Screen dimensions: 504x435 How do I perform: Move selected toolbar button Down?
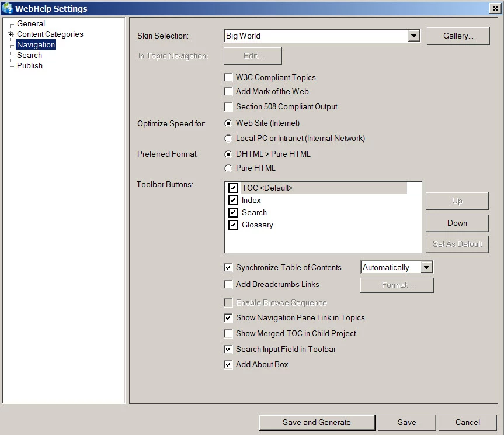(x=457, y=223)
